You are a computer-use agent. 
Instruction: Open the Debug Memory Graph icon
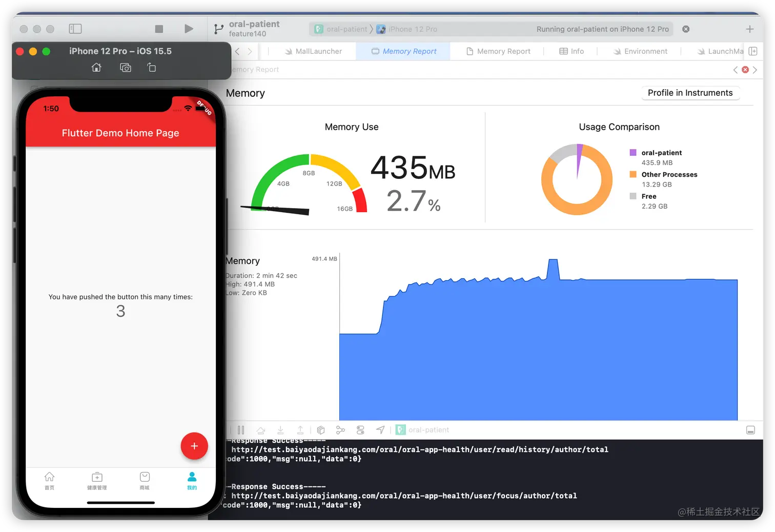[340, 430]
